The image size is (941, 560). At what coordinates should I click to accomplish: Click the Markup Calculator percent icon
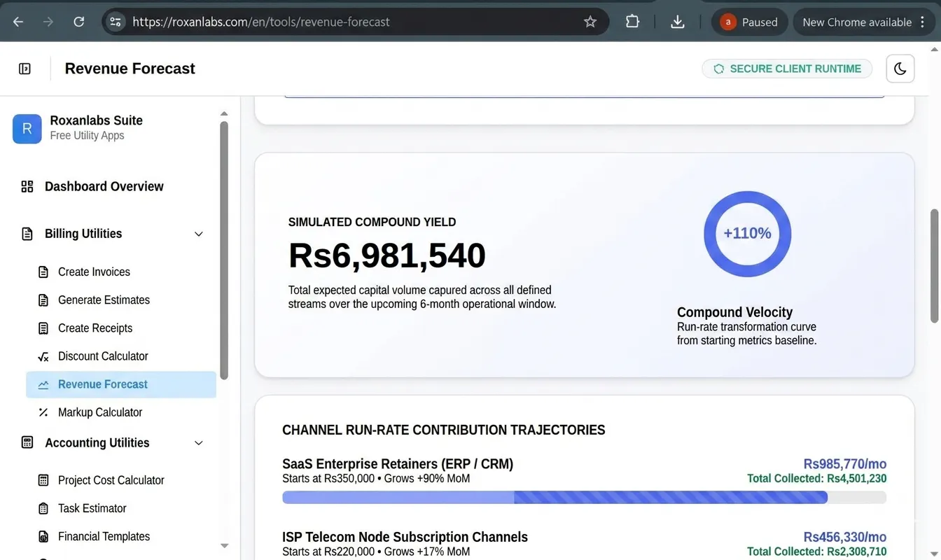pyautogui.click(x=43, y=412)
